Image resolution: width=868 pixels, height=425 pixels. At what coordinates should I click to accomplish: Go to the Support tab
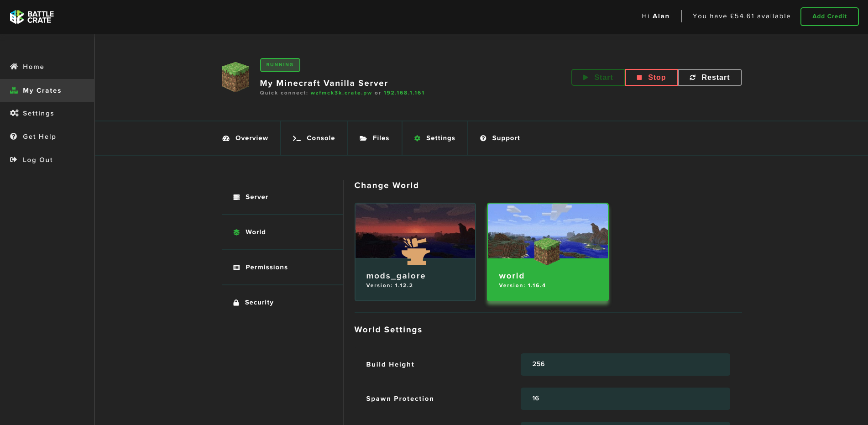(x=500, y=138)
